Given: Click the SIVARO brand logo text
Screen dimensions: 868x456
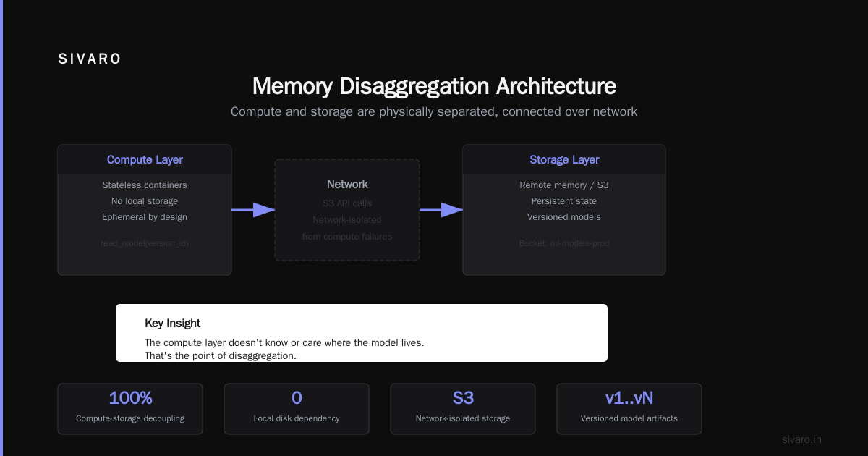Looking at the screenshot, I should tap(90, 59).
